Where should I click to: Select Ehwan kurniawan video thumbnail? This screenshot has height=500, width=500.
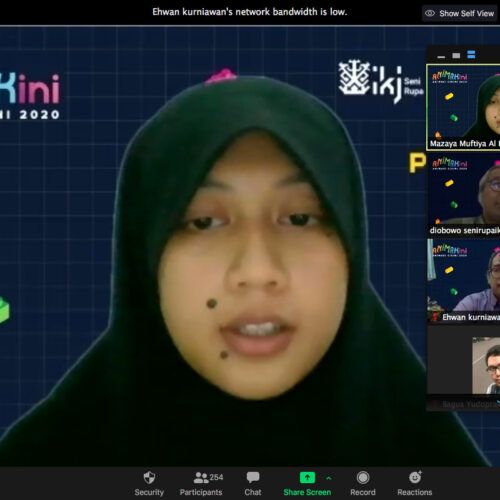463,281
